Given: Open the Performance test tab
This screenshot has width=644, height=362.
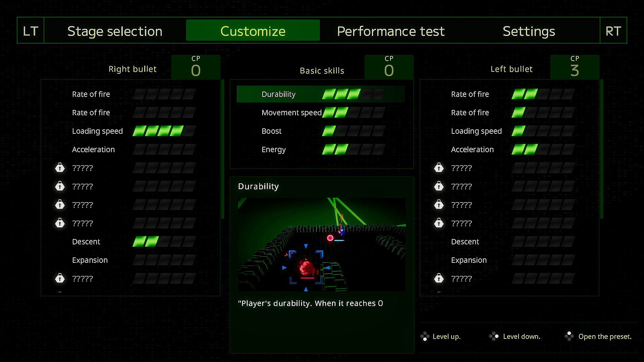Looking at the screenshot, I should click(x=391, y=31).
